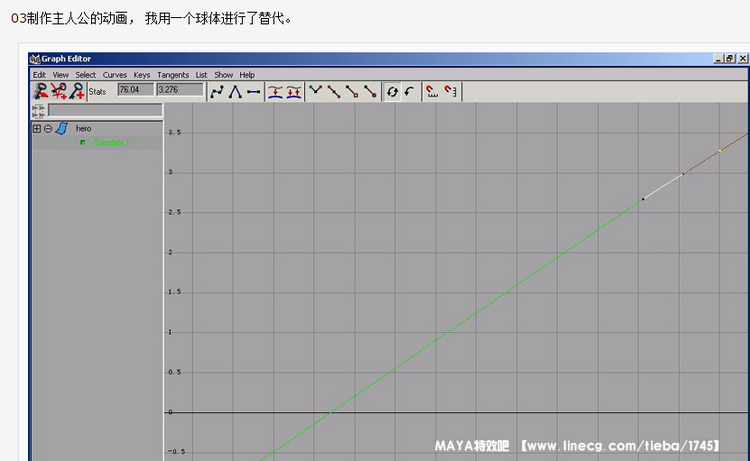Screen dimensions: 750x461
Task: Click the Swap Buffer Curves icon
Action: click(293, 91)
